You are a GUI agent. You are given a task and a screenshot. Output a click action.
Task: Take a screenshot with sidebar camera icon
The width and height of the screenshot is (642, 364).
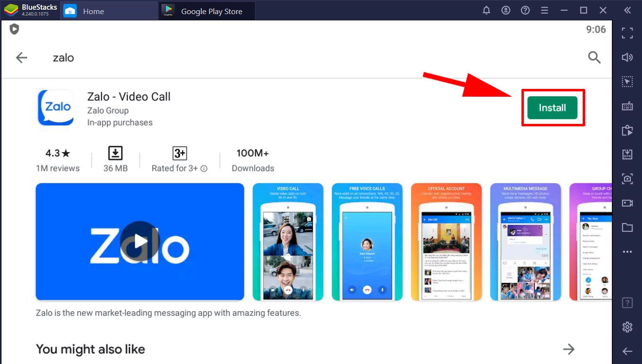(627, 179)
